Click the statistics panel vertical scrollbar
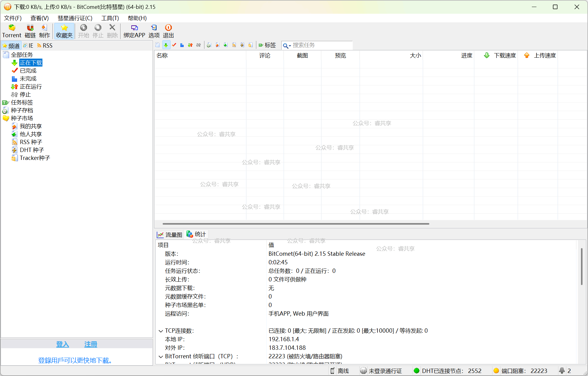588x376 pixels. point(582,266)
